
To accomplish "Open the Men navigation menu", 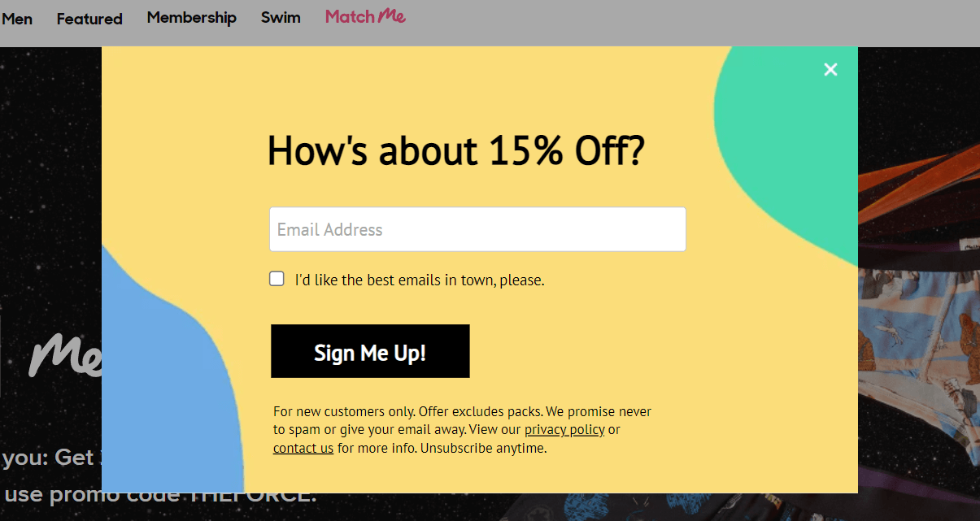I will pos(17,19).
